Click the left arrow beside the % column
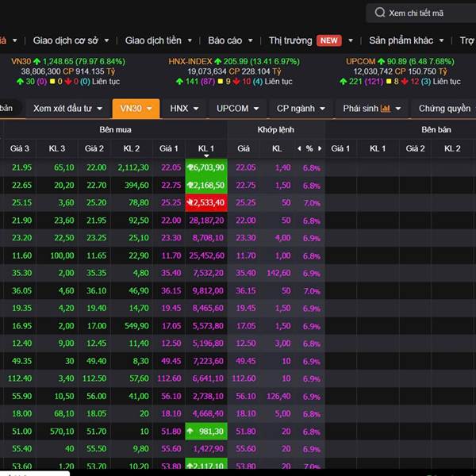Image resolution: width=476 pixels, height=476 pixels. [299, 148]
